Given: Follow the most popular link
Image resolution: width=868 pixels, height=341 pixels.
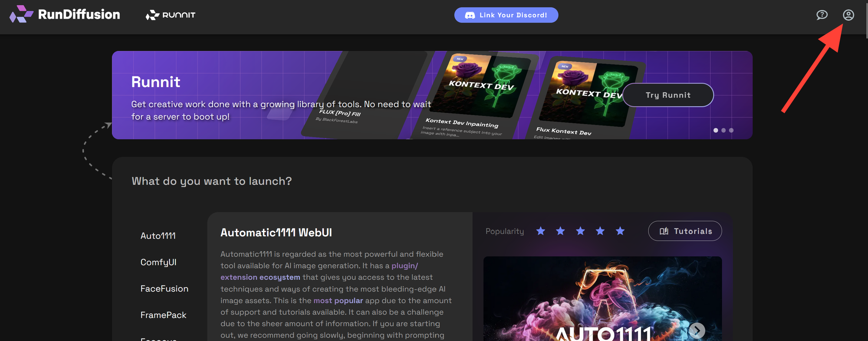Looking at the screenshot, I should pos(338,300).
